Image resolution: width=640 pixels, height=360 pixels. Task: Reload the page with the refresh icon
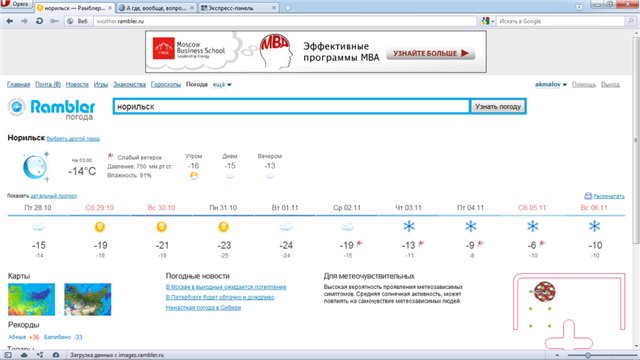[39, 21]
